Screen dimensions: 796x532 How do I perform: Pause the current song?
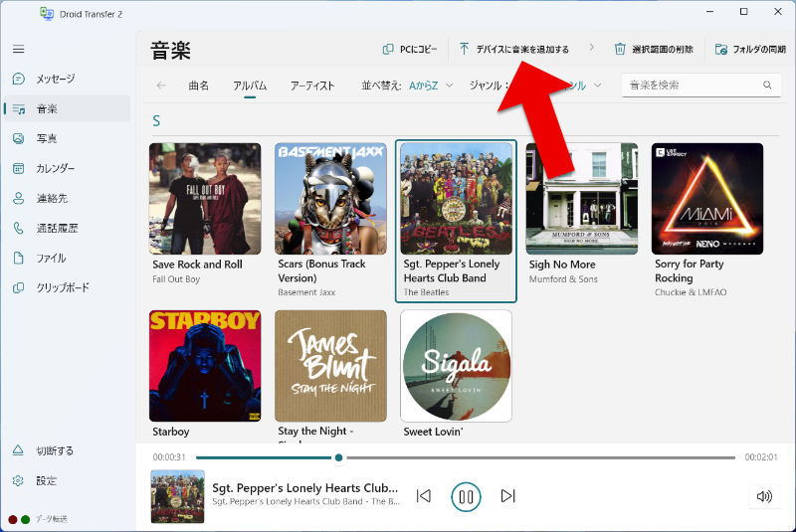[466, 496]
